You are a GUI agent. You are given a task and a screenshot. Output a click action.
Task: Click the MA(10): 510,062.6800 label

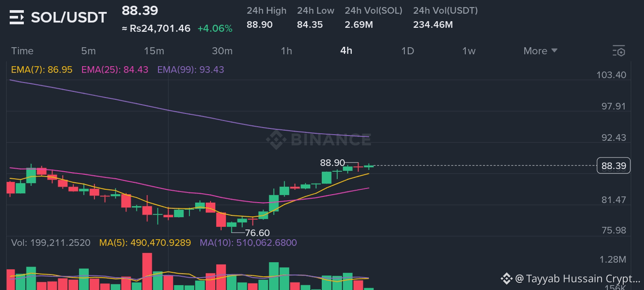pos(249,243)
